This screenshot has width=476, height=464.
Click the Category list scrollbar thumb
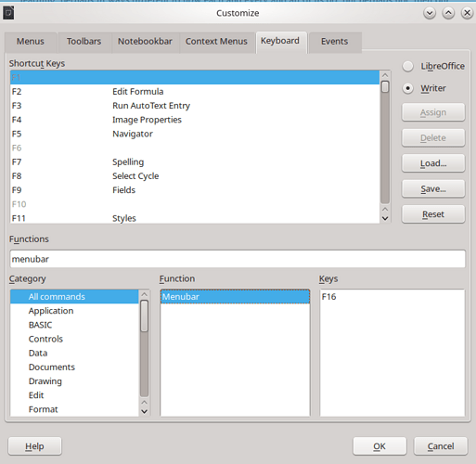tap(144, 316)
